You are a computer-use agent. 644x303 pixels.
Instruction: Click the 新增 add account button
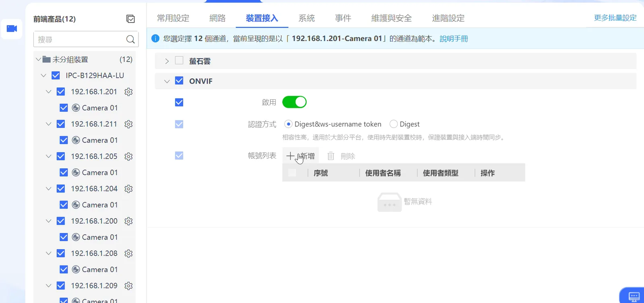[300, 156]
